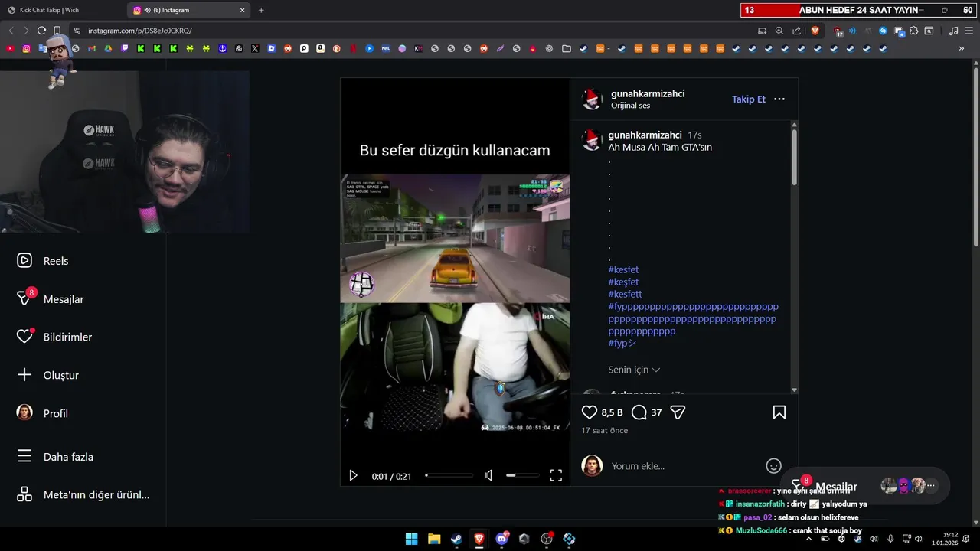Switch to the Kick Chat Takip tab
The width and height of the screenshot is (980, 551).
(61, 10)
